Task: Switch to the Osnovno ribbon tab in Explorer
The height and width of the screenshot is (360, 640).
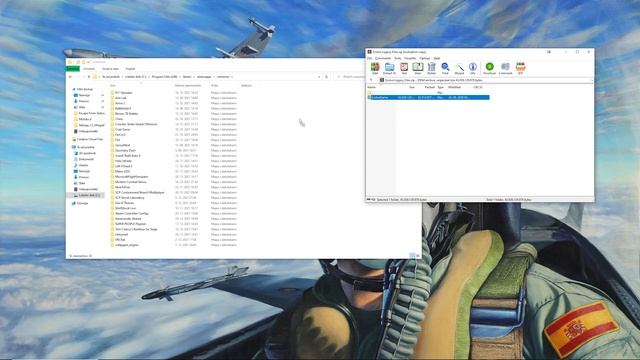Action: pos(89,69)
